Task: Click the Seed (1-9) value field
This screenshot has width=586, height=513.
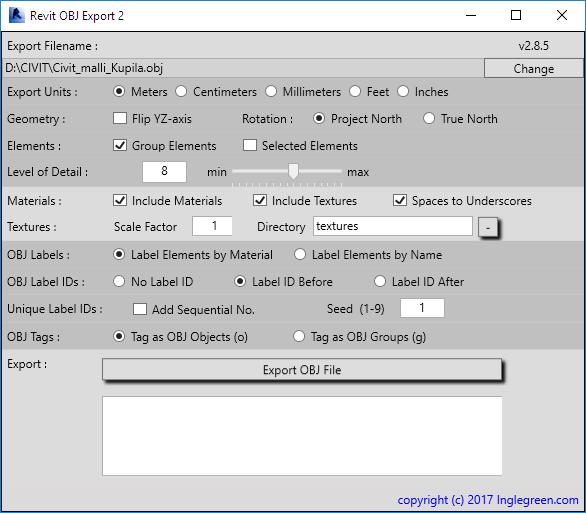Action: point(422,308)
